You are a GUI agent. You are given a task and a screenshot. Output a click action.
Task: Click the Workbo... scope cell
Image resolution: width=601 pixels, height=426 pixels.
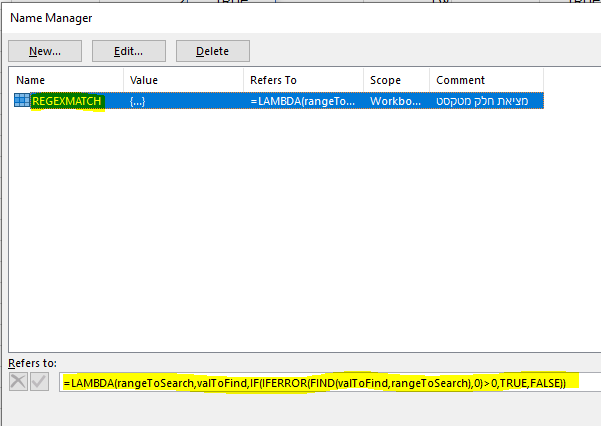tap(396, 101)
